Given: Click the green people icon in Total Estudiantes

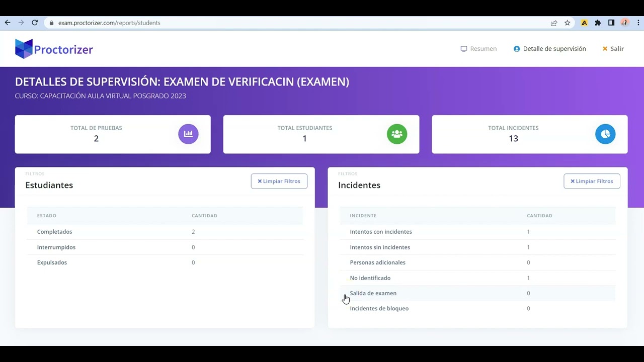Looking at the screenshot, I should pyautogui.click(x=397, y=134).
